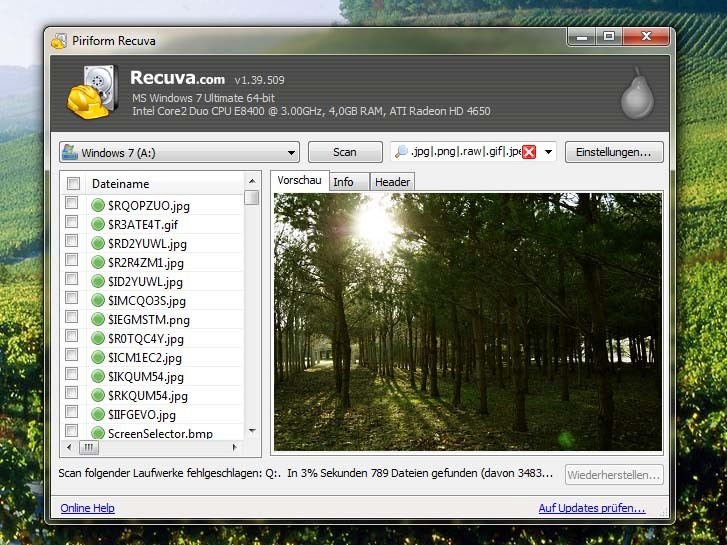
Task: Click Auf Updates prüfen link
Action: 592,508
